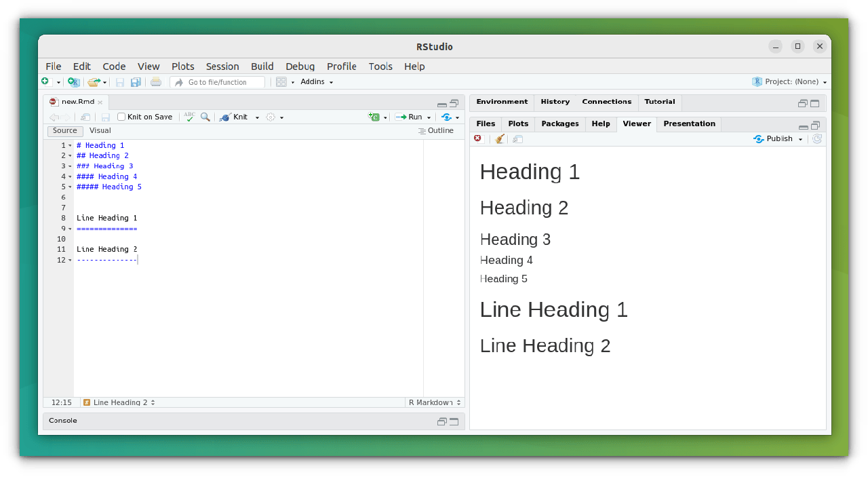Open the Addins dropdown
868x477 pixels.
point(317,82)
